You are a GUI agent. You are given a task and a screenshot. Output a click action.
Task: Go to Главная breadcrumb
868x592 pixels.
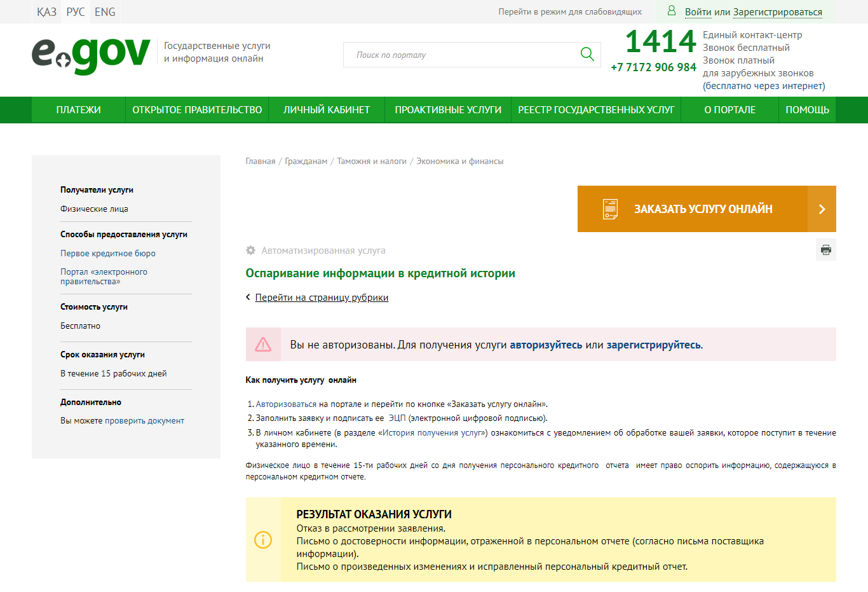pyautogui.click(x=261, y=162)
